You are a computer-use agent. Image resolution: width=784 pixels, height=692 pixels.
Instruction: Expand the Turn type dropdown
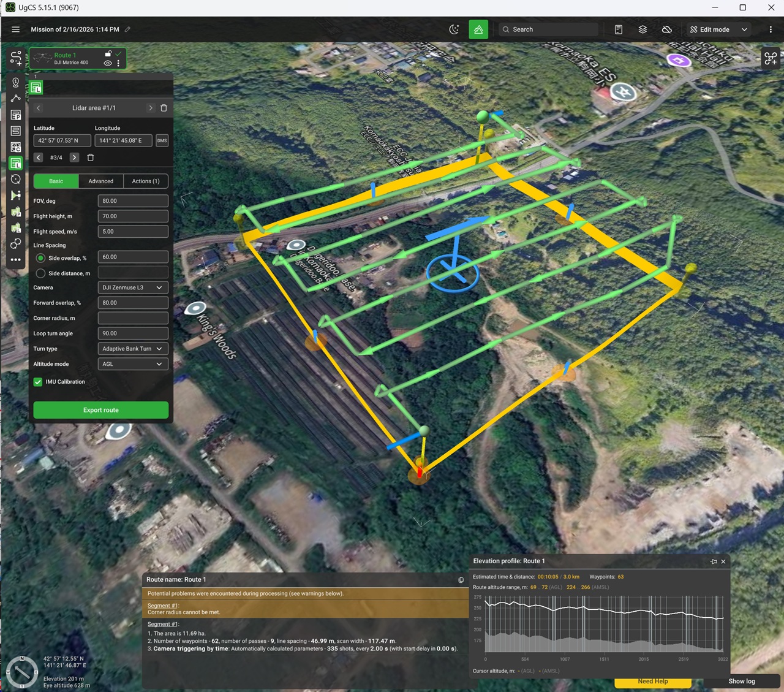point(132,349)
